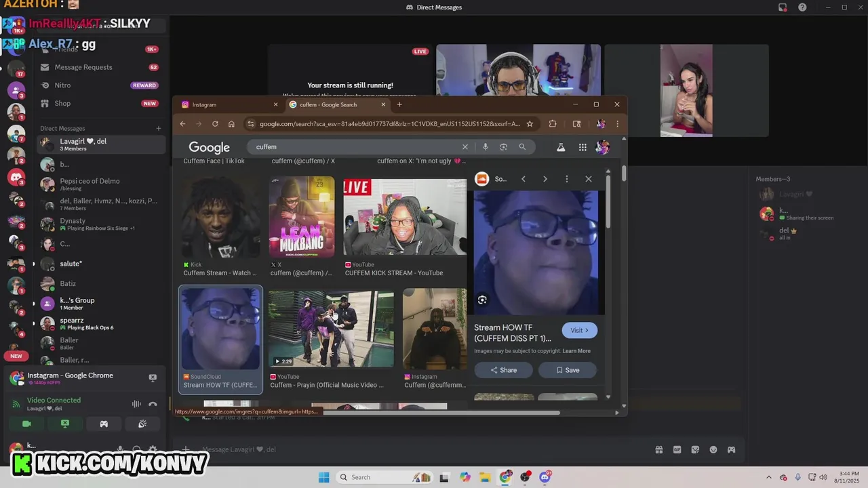868x488 pixels.
Task: Open Dynasty direct message
Action: (100, 224)
